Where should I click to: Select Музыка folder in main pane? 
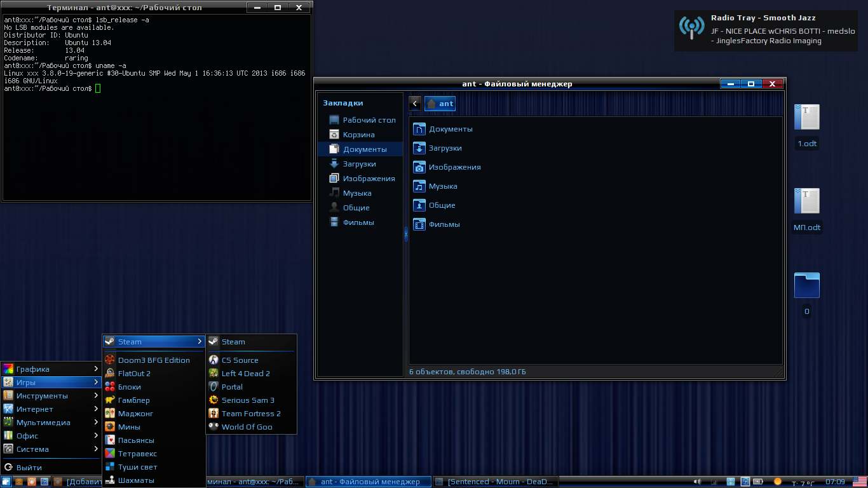(435, 186)
